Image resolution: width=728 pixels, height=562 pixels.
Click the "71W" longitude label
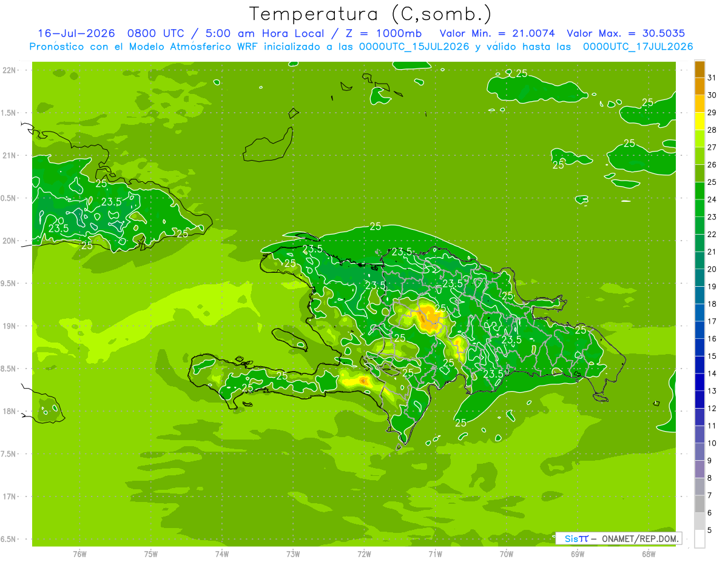[x=435, y=554]
